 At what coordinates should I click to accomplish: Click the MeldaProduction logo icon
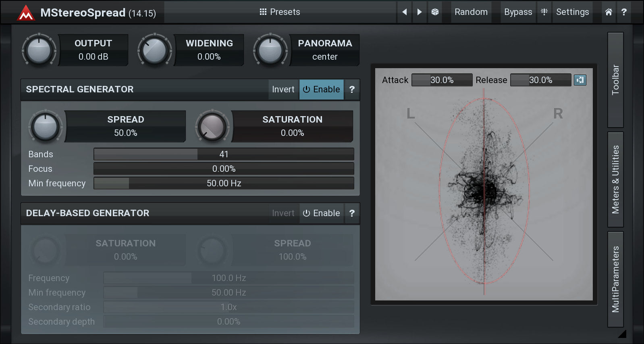click(26, 13)
